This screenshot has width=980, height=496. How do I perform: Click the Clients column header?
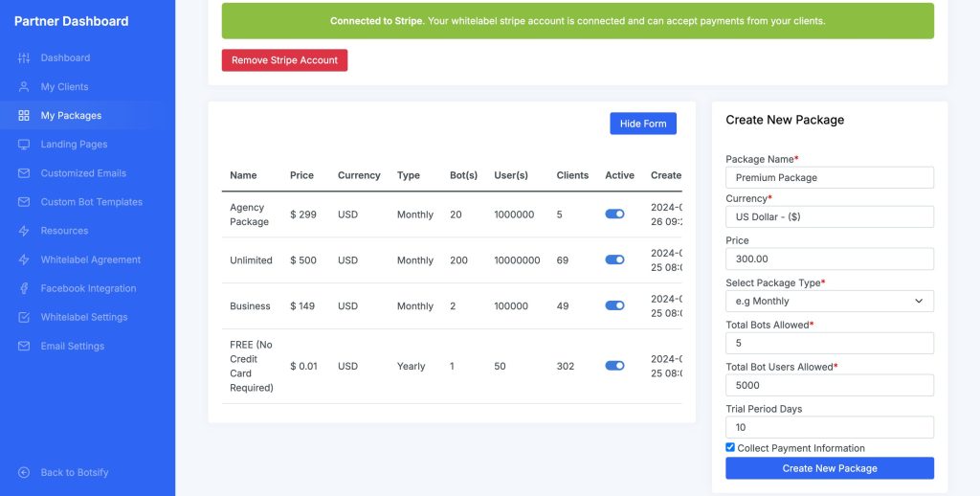coord(572,175)
